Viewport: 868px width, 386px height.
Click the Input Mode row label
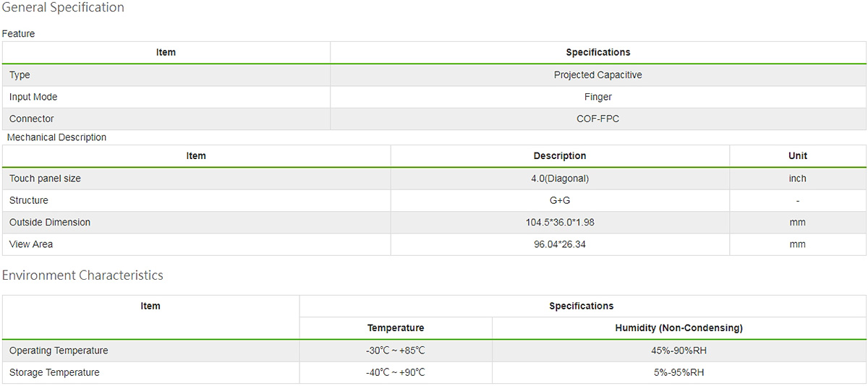[x=33, y=97]
